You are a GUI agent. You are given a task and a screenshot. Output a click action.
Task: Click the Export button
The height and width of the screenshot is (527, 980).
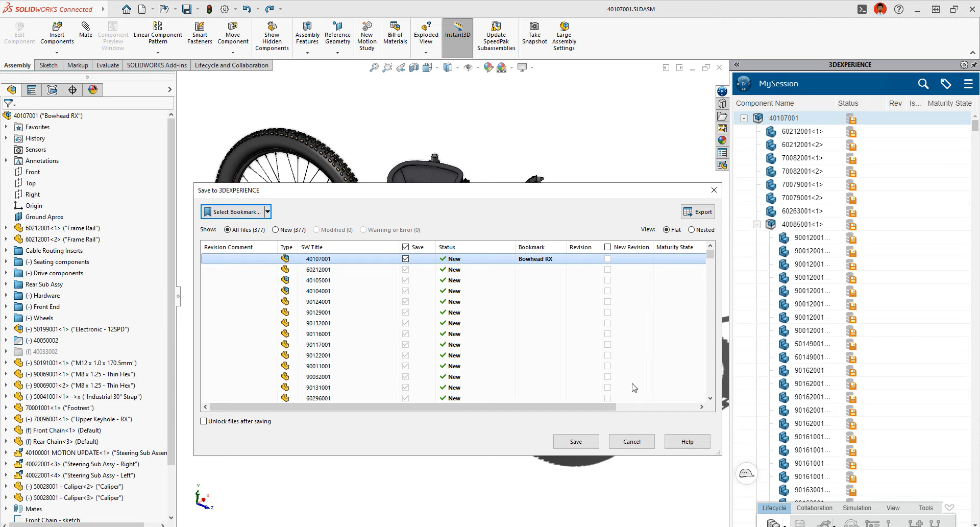click(x=698, y=212)
